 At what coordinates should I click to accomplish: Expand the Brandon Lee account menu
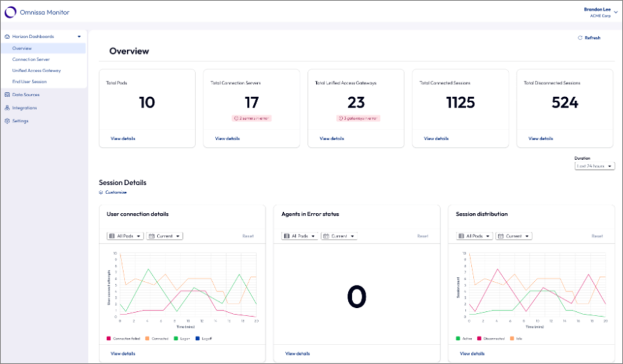click(615, 12)
